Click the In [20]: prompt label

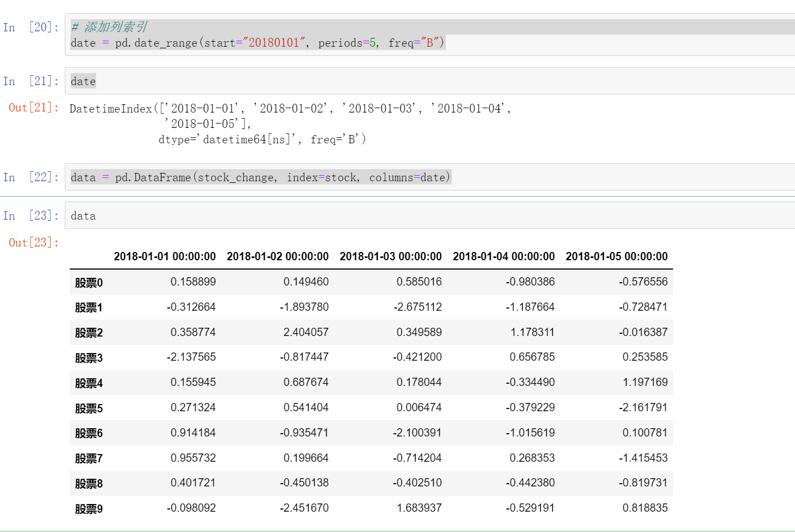pyautogui.click(x=31, y=27)
